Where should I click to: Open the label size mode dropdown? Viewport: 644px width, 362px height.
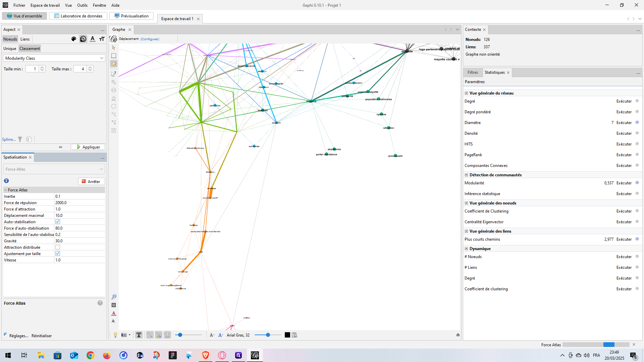coord(212,335)
